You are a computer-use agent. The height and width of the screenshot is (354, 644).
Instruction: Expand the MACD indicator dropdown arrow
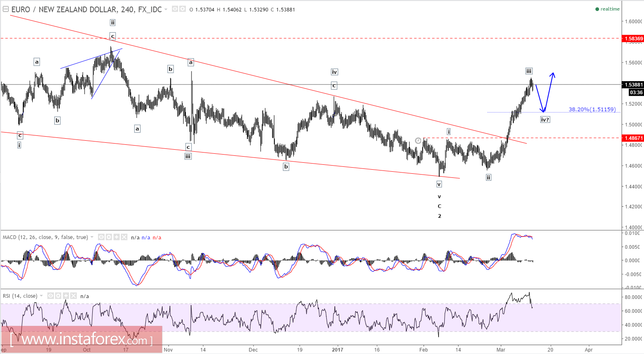pyautogui.click(x=92, y=237)
